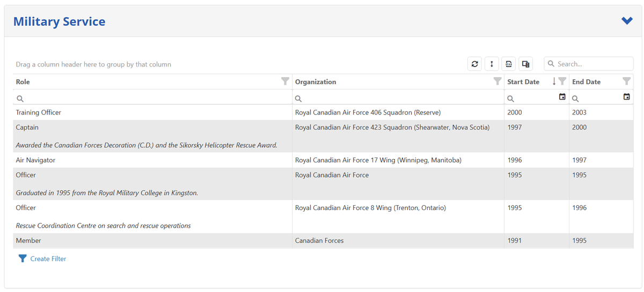The height and width of the screenshot is (292, 644).
Task: Click the Royal Military College graduation note
Action: click(x=107, y=193)
